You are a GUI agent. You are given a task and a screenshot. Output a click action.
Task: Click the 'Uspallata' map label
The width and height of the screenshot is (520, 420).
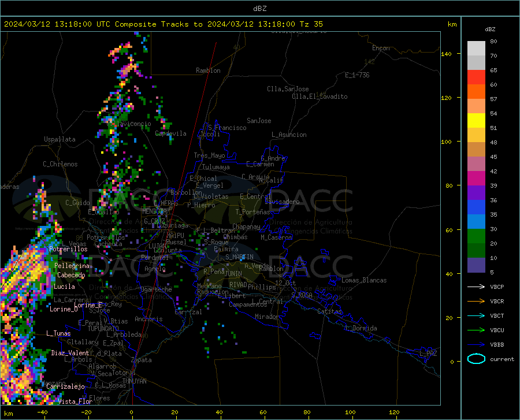point(60,139)
